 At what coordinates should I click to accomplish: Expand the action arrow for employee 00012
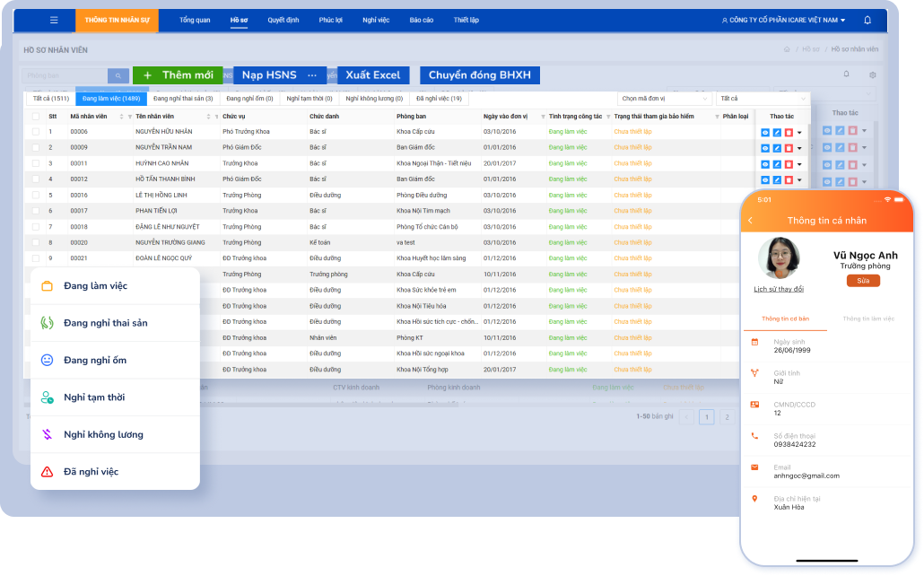click(800, 179)
